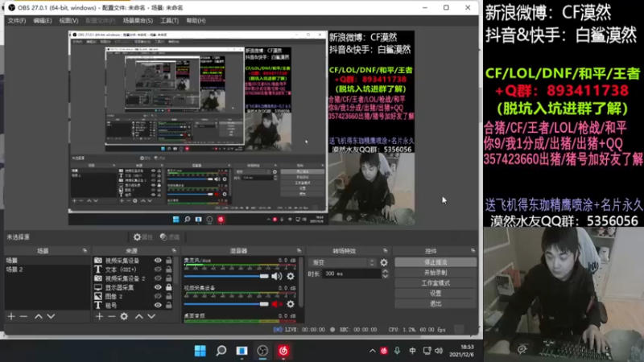Unlock the 显示器采集 source
The width and height of the screenshot is (644, 362).
click(x=169, y=287)
